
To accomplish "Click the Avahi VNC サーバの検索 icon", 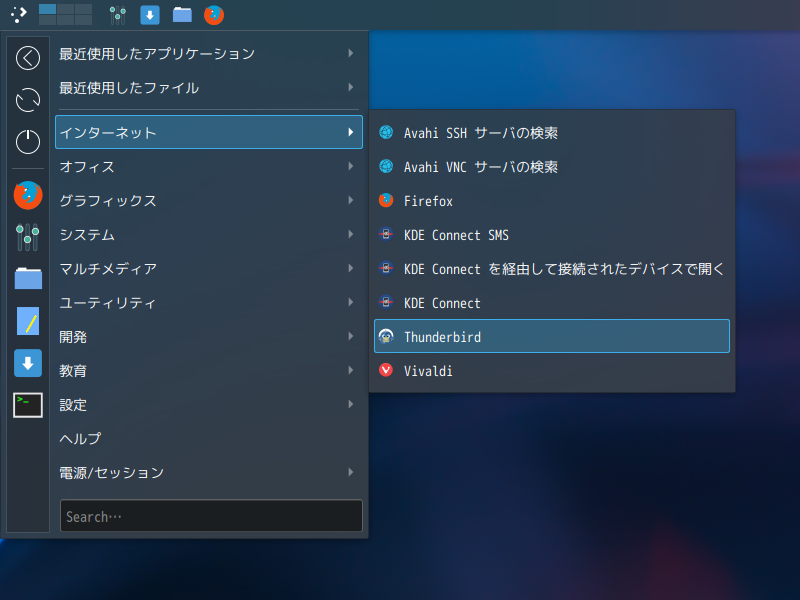I will pyautogui.click(x=386, y=166).
